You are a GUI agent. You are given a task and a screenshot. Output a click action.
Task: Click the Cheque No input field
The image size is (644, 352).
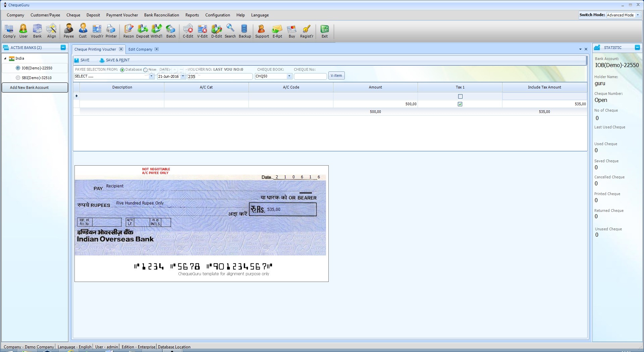pos(310,76)
